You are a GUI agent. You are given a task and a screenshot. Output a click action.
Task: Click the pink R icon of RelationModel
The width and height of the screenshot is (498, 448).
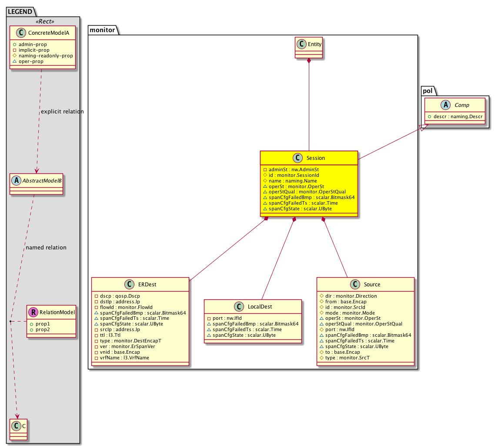coord(33,312)
